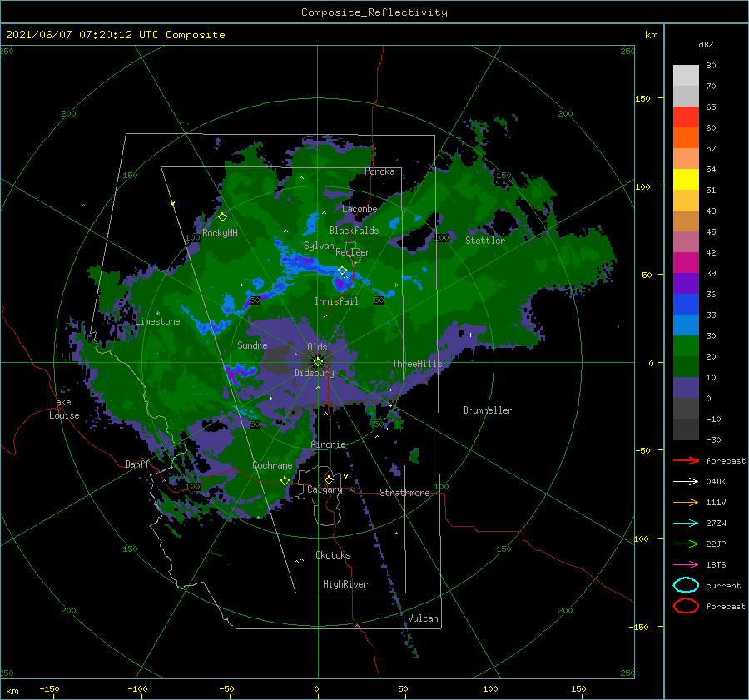Click the Limestone label
The height and width of the screenshot is (700, 749).
pyautogui.click(x=157, y=321)
